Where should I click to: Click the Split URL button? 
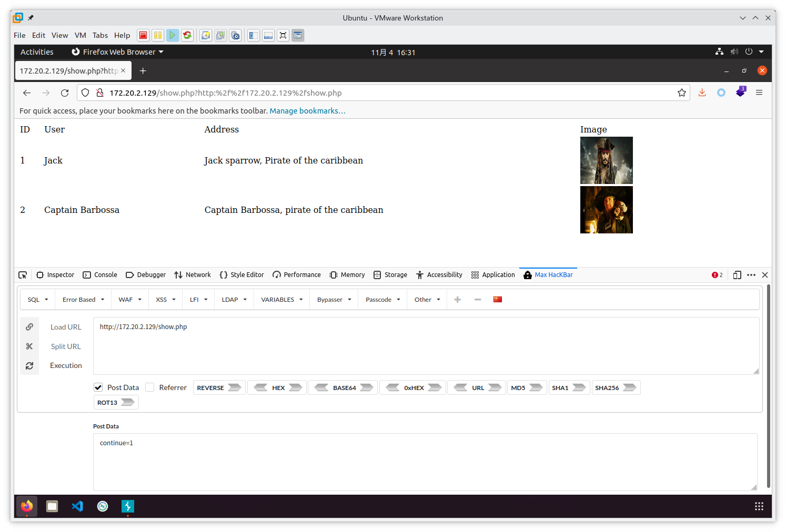[66, 346]
